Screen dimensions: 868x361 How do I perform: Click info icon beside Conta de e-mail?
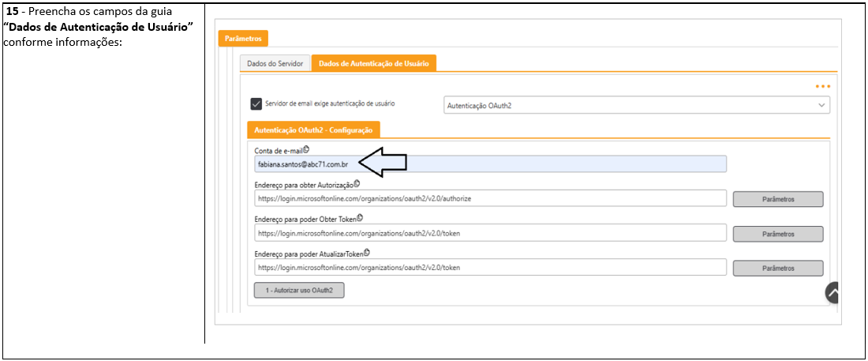pos(306,149)
